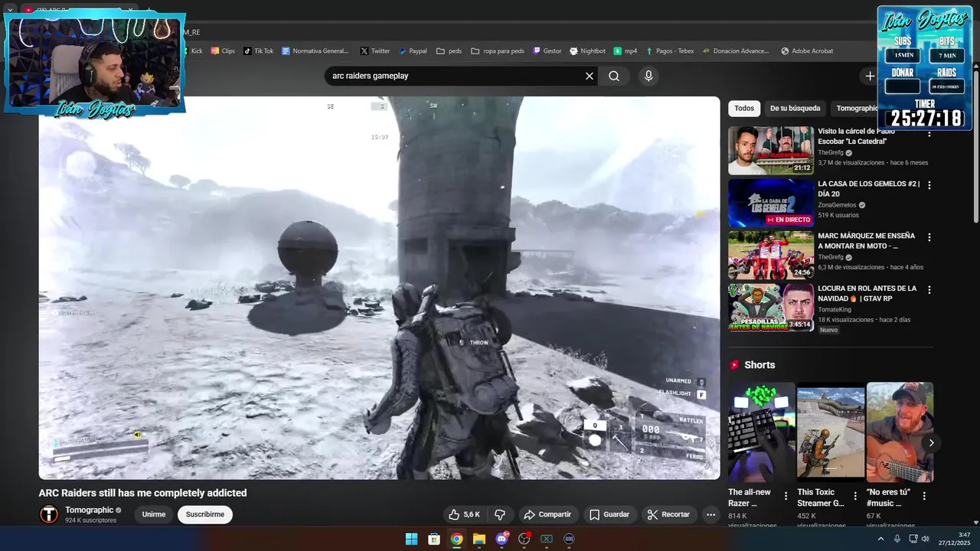
Task: Click the Unirme button
Action: tap(154, 514)
